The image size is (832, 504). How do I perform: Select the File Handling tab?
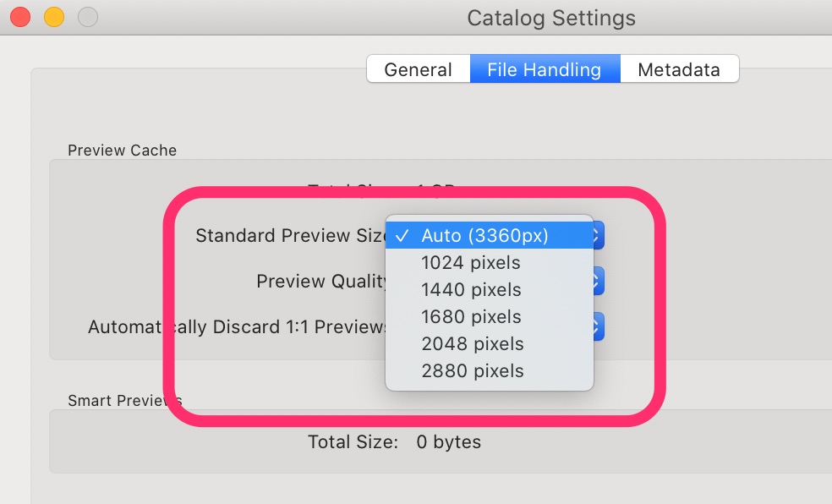pyautogui.click(x=545, y=69)
